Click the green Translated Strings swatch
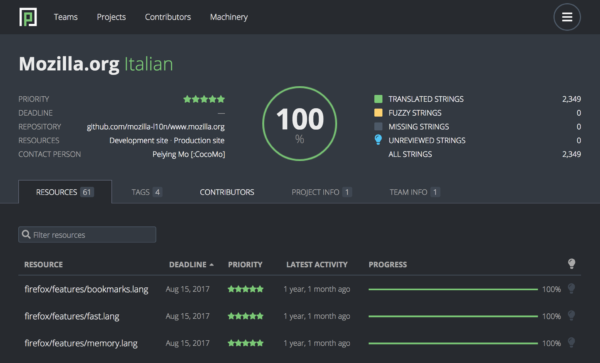The height and width of the screenshot is (363, 600). 378,99
